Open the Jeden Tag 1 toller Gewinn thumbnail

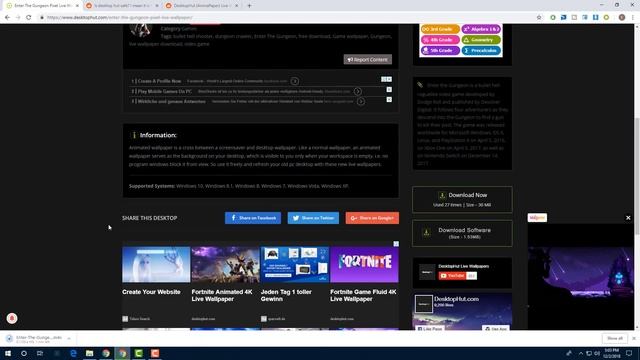(295, 264)
